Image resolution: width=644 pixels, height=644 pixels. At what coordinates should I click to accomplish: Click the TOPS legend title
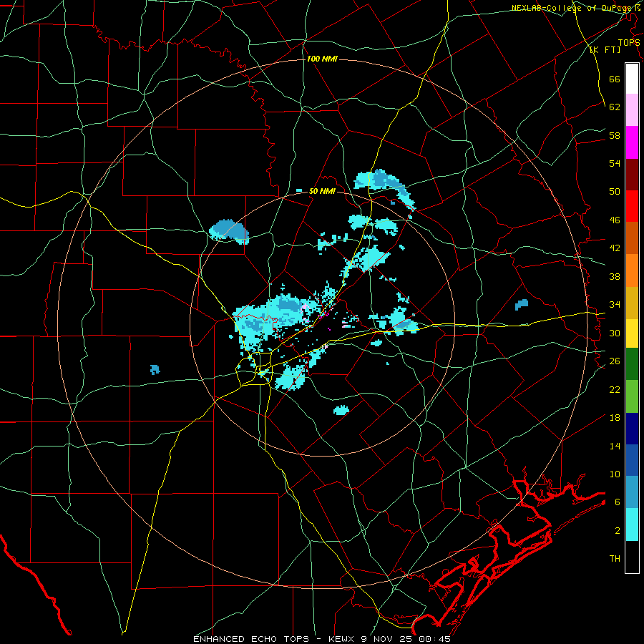tap(629, 43)
